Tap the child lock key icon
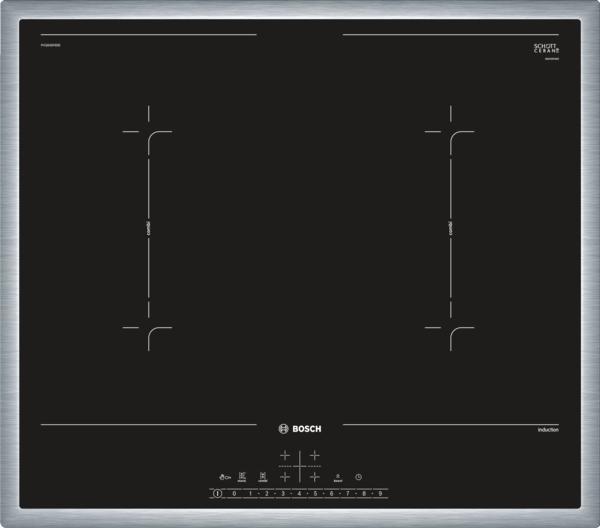 click(x=224, y=477)
